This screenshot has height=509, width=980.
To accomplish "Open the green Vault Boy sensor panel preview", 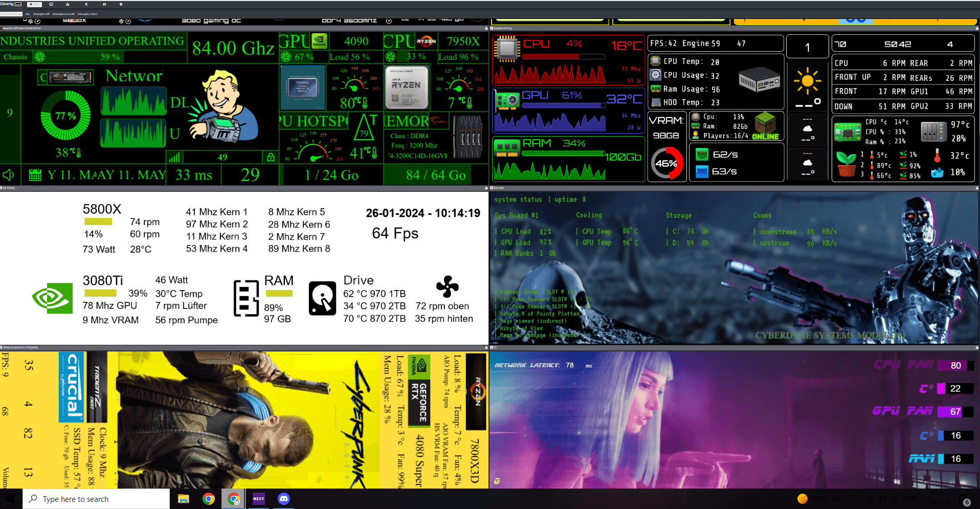I will 244,108.
